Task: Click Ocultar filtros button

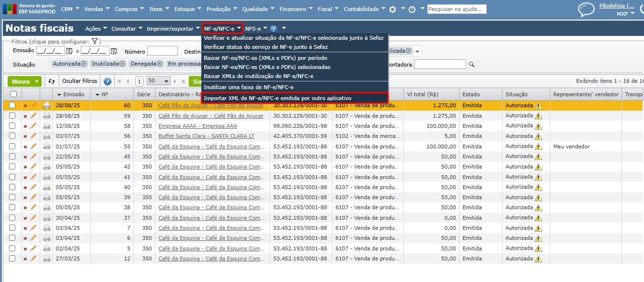Action: pyautogui.click(x=80, y=81)
